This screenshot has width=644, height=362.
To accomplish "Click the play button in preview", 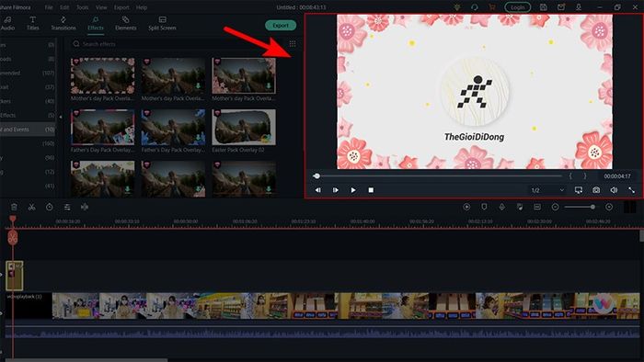I will [353, 190].
